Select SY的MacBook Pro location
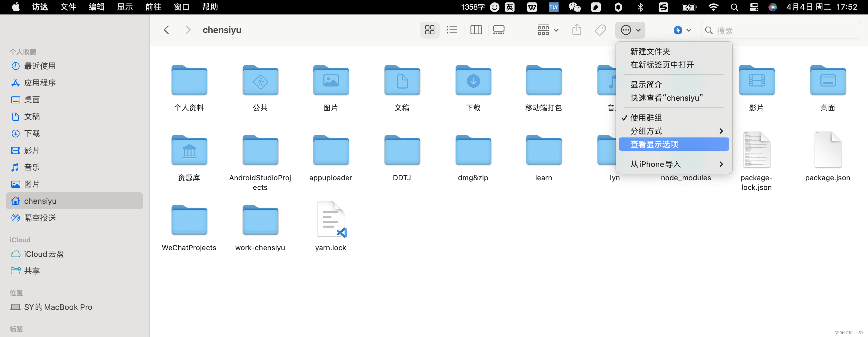 74,307
